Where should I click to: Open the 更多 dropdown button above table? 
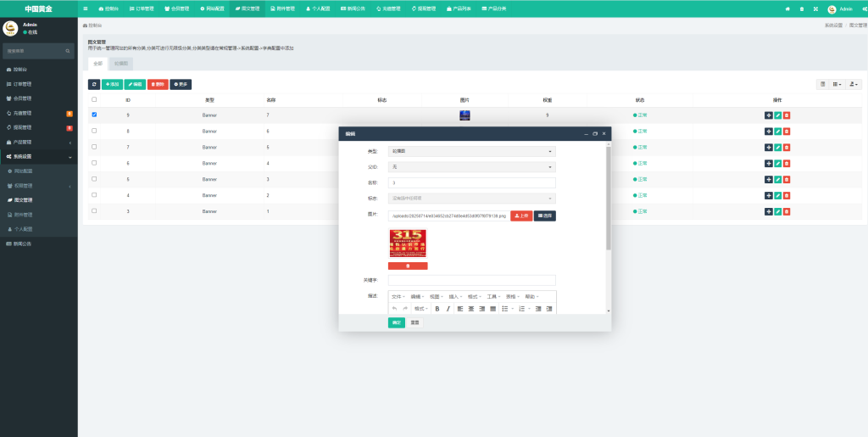click(x=181, y=84)
